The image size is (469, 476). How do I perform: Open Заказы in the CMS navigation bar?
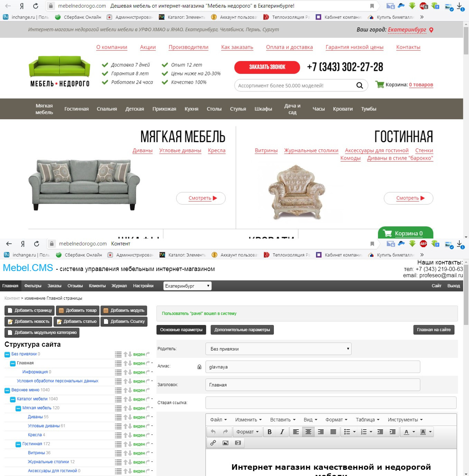coord(55,286)
